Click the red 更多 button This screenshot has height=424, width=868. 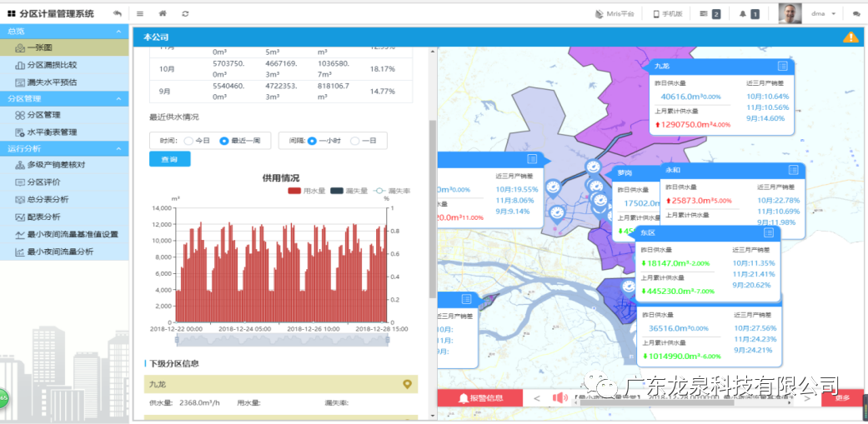(842, 397)
